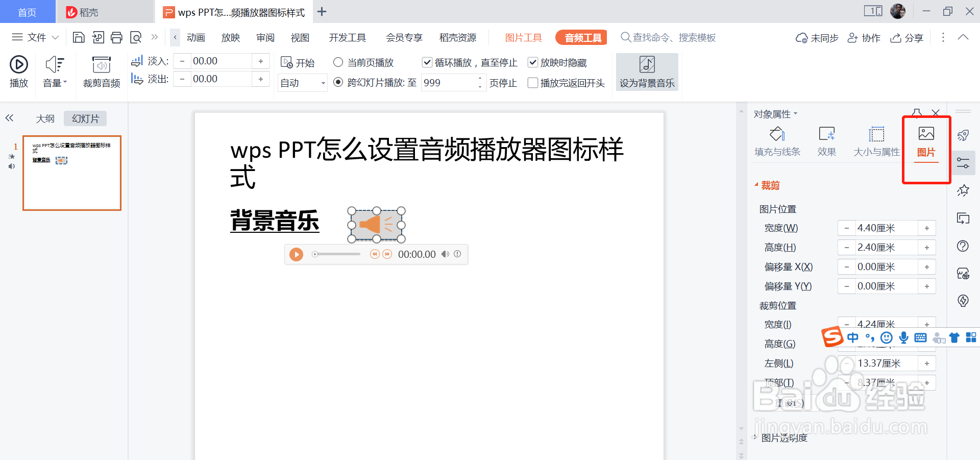The height and width of the screenshot is (460, 980).
Task: Click the Print Preview icon
Action: pyautogui.click(x=136, y=37)
